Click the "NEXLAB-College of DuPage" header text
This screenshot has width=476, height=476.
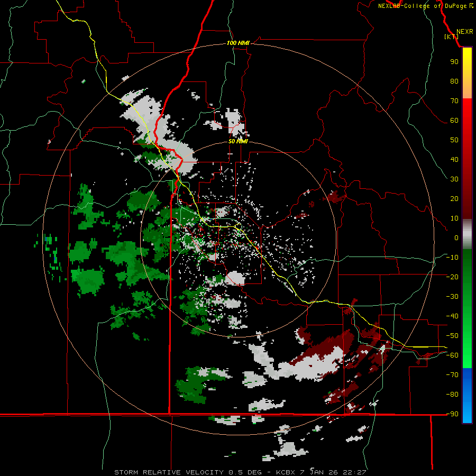(x=422, y=6)
